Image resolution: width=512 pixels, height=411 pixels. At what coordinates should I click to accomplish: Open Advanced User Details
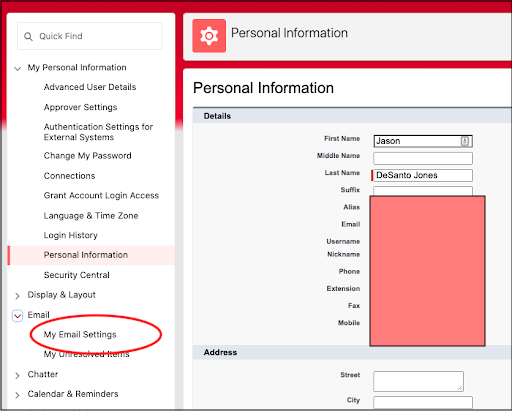(x=90, y=87)
